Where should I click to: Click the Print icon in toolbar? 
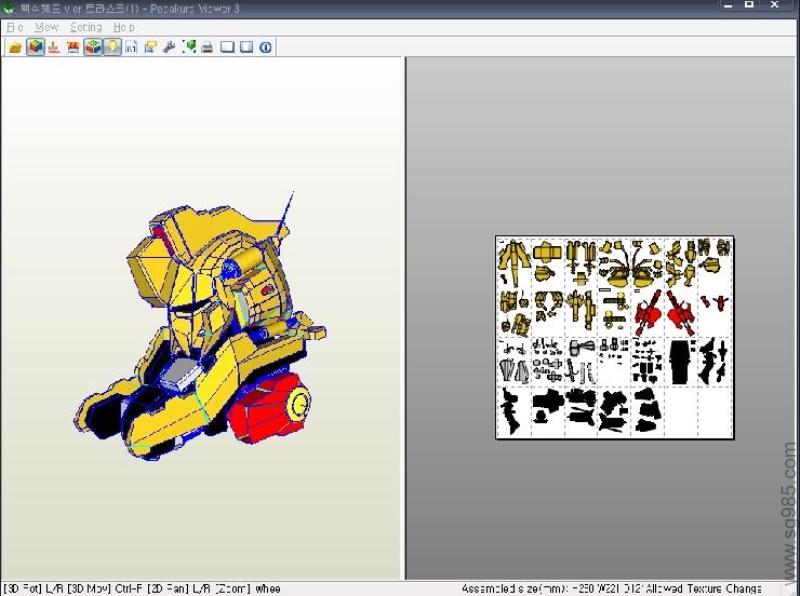pyautogui.click(x=207, y=47)
